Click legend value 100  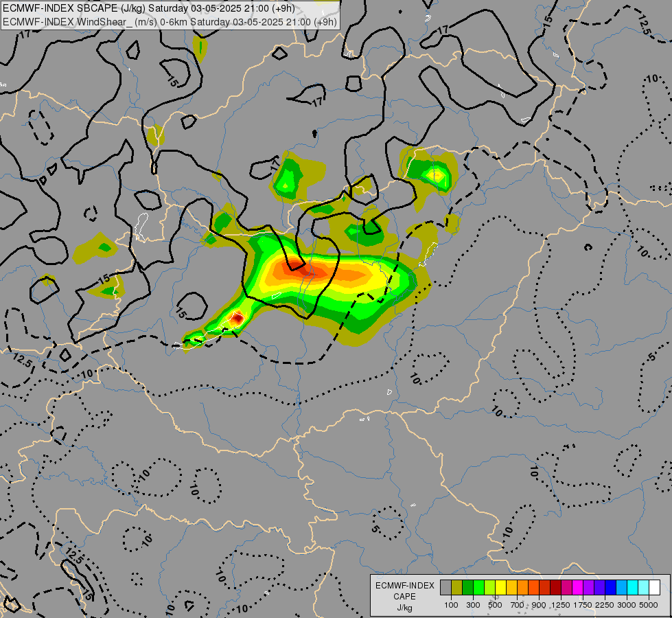tap(451, 605)
